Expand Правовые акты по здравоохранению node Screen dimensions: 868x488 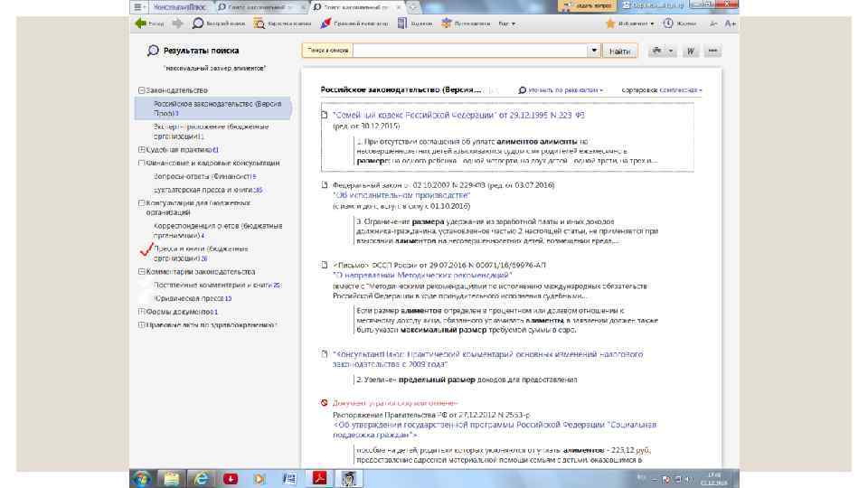pyautogui.click(x=142, y=324)
